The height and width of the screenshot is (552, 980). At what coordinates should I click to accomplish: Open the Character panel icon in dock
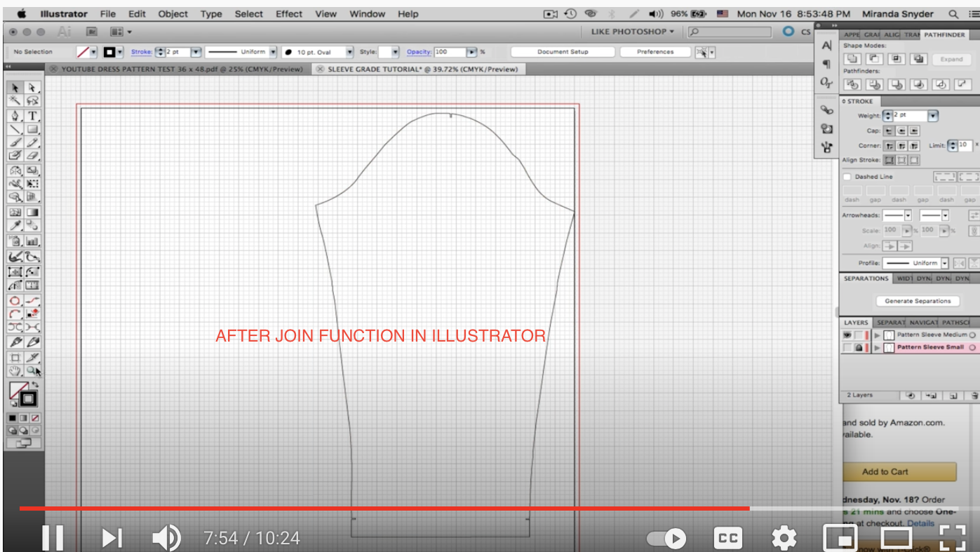click(x=826, y=46)
